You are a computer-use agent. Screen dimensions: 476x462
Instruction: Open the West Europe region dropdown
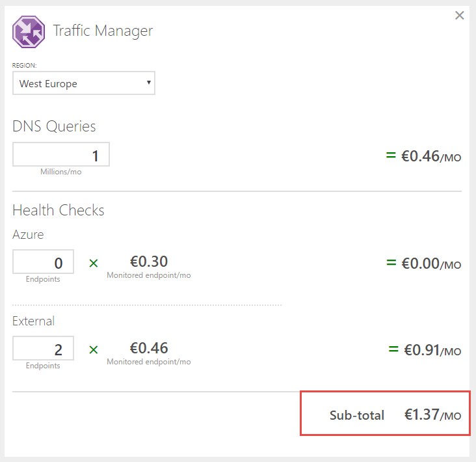coord(83,83)
